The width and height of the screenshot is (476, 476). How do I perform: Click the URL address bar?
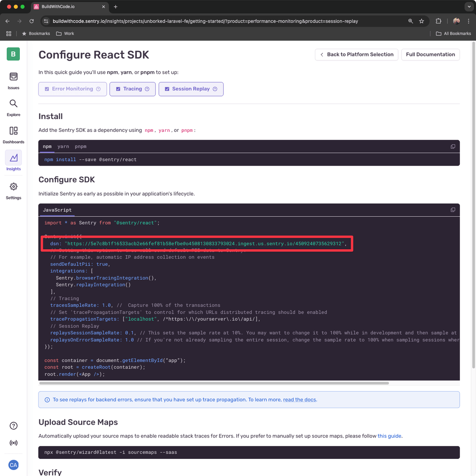(205, 21)
